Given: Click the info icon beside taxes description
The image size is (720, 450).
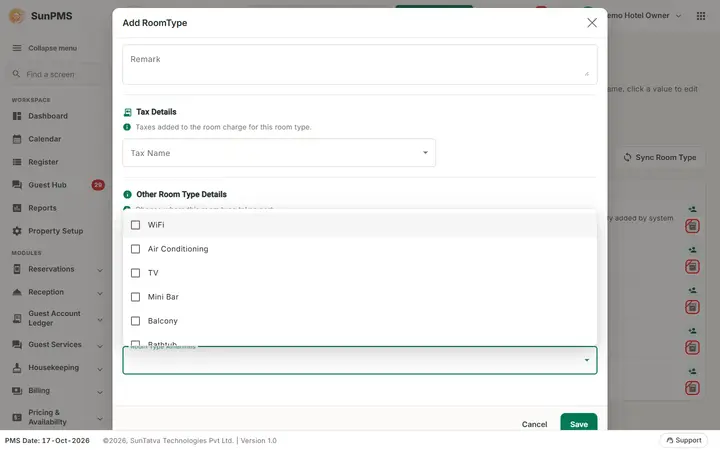Looking at the screenshot, I should point(127,127).
